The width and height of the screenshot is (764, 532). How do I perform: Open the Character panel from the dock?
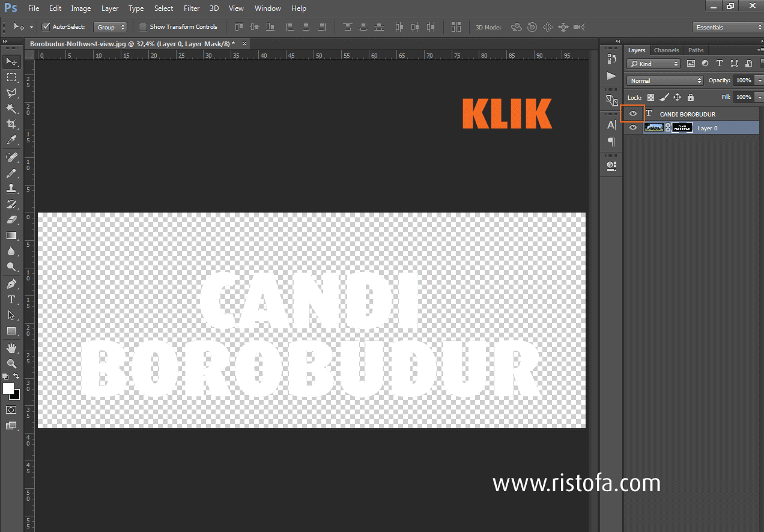(611, 125)
